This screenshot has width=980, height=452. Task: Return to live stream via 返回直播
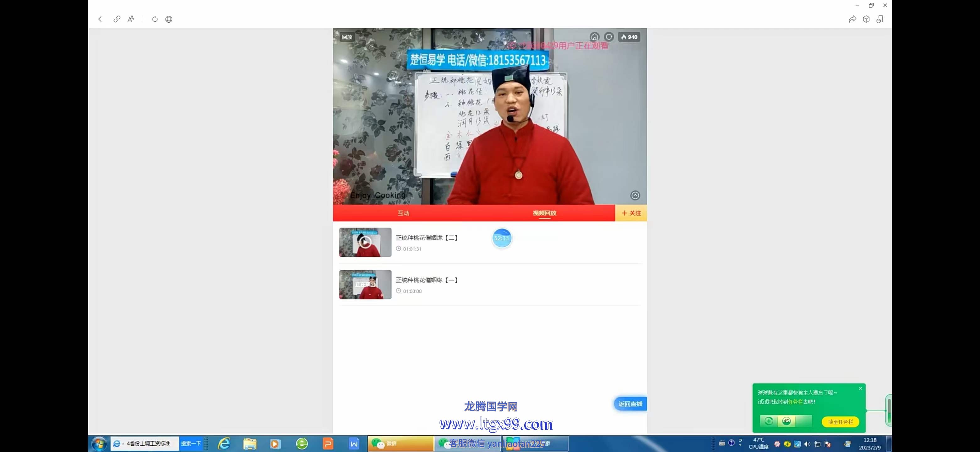click(x=630, y=404)
